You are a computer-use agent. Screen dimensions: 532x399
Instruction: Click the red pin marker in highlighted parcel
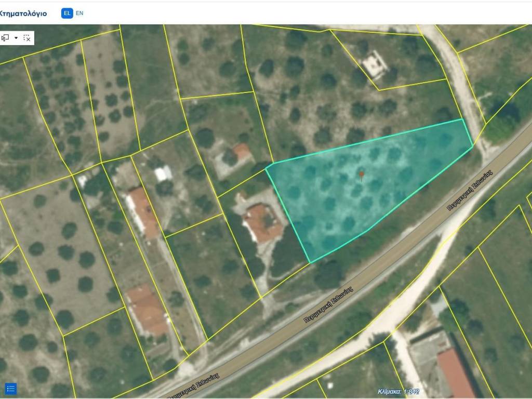coord(362,175)
